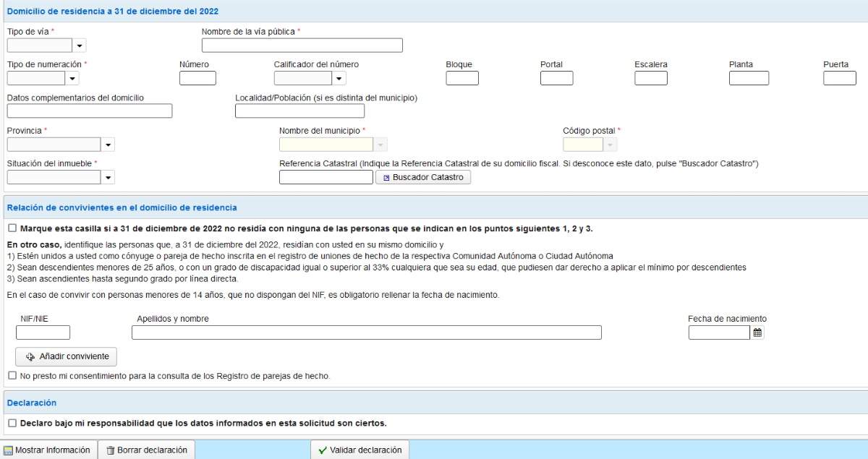Click 'Domicilio de residencia a 31 de diciembre' heading

[113, 12]
